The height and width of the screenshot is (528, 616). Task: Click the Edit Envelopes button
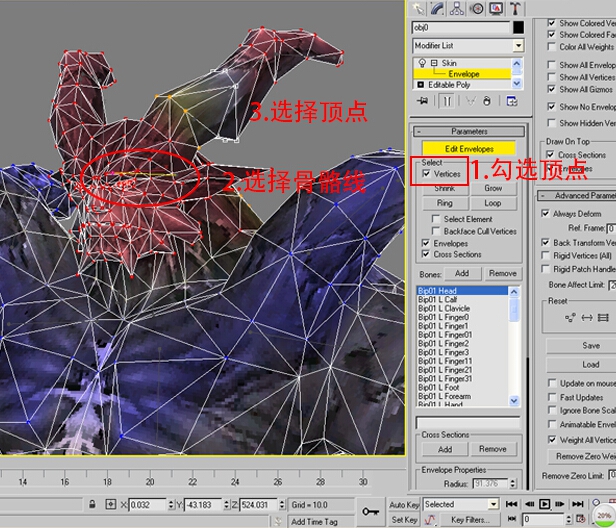(469, 149)
